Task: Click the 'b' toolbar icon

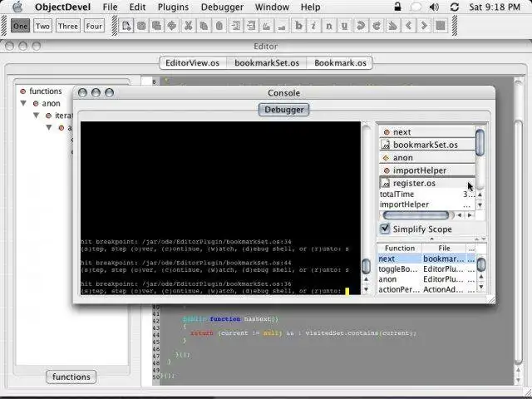Action: coord(298,26)
